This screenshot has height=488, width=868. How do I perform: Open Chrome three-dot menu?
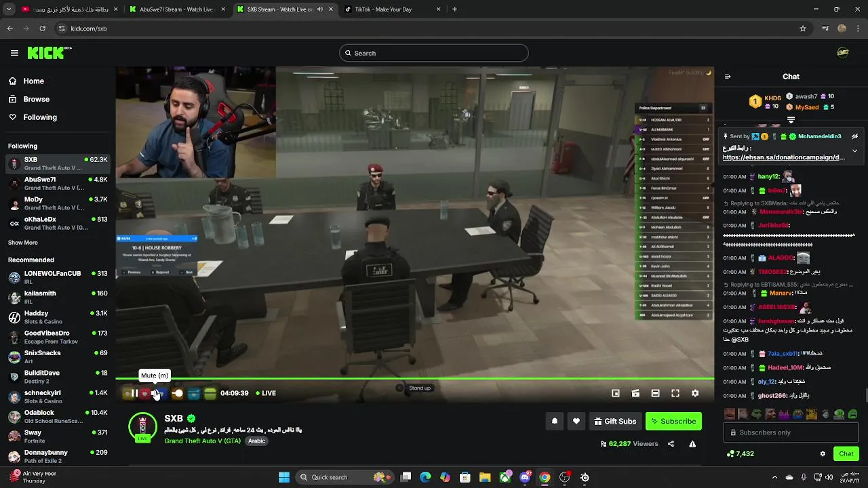coord(859,28)
